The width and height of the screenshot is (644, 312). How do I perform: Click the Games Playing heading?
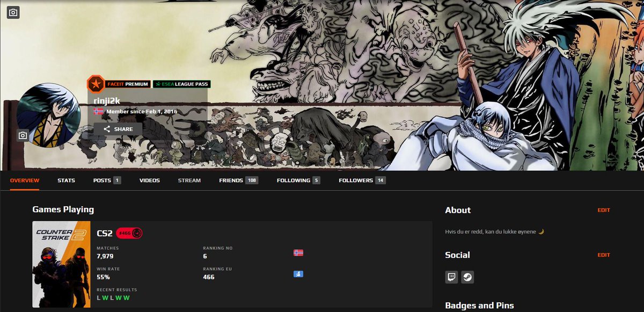coord(63,209)
